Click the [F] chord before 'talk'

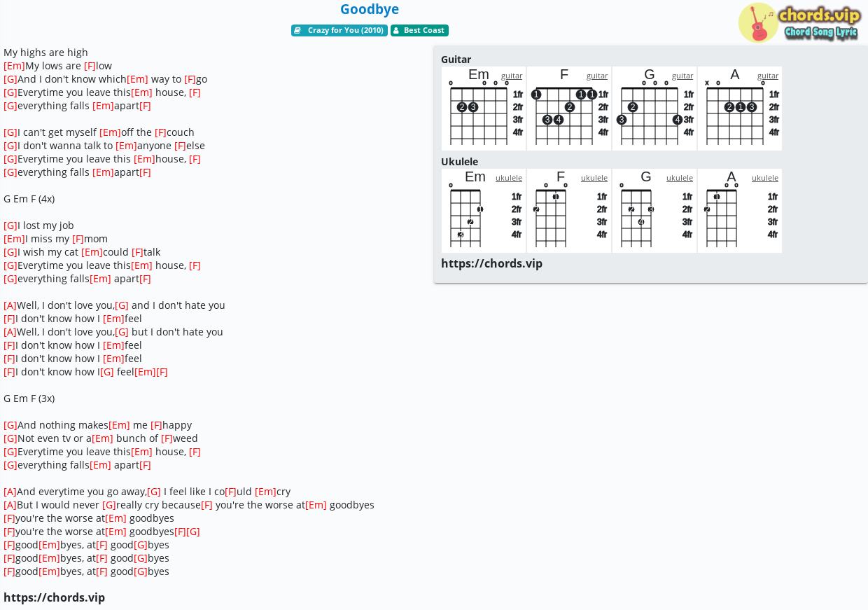[137, 252]
